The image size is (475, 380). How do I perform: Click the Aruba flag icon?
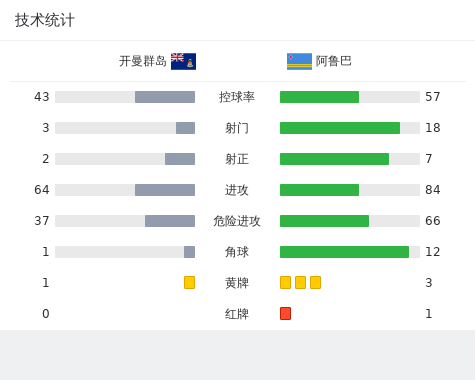299,61
